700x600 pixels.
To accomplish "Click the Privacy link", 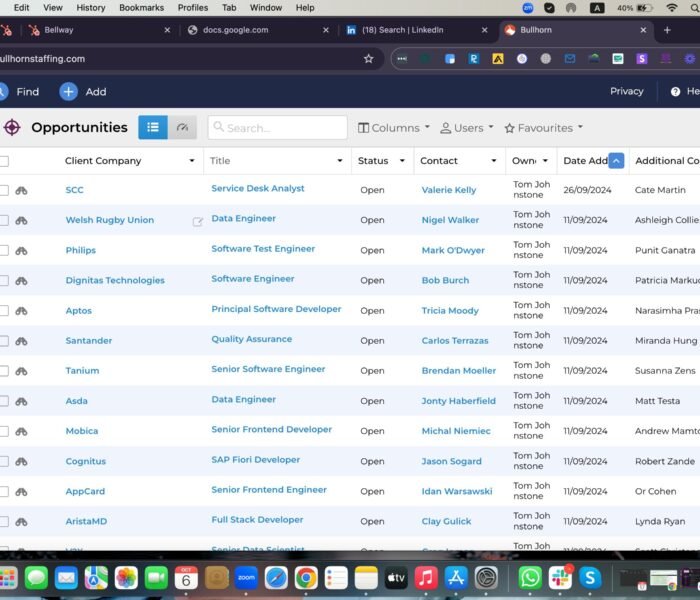I will (626, 91).
